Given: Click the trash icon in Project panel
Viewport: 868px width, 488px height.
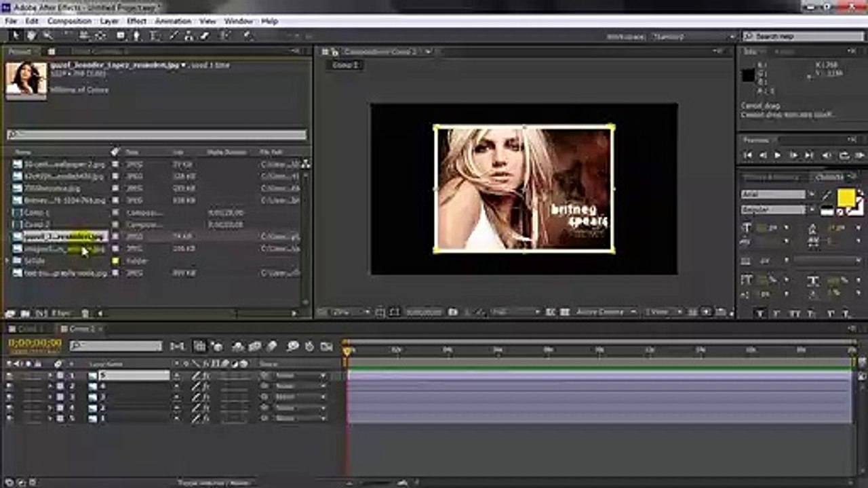Looking at the screenshot, I should point(85,313).
